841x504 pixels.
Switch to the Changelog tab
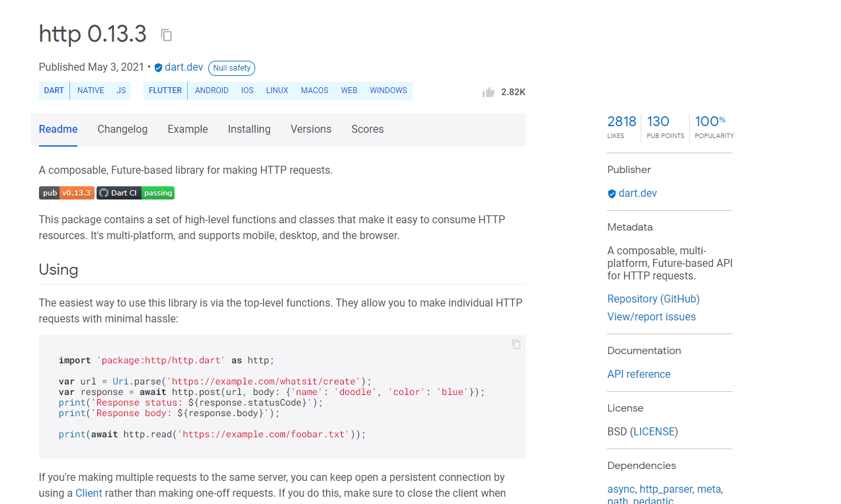122,129
